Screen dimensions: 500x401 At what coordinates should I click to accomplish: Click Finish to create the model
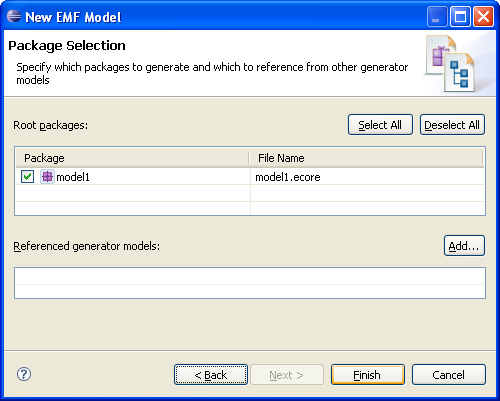368,375
